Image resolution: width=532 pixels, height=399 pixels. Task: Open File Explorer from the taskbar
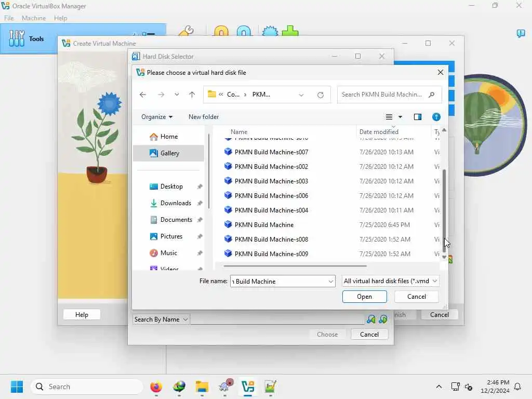[x=202, y=387]
